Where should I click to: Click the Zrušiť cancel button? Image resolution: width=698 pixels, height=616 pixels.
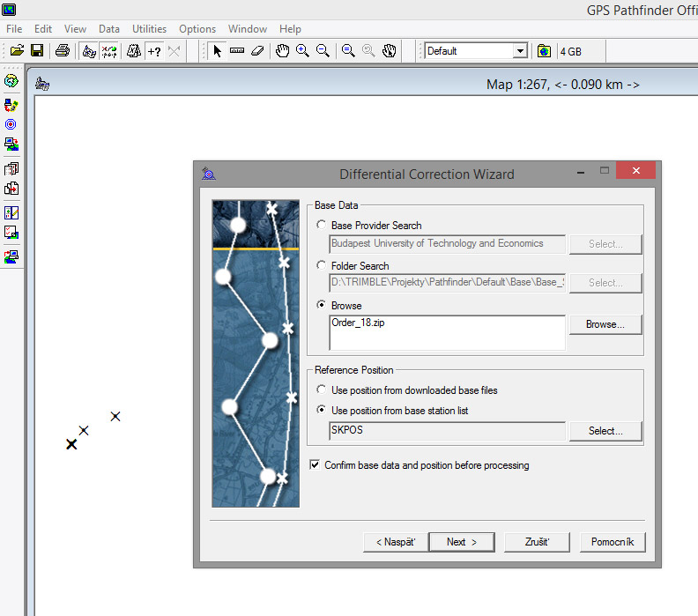click(x=537, y=542)
